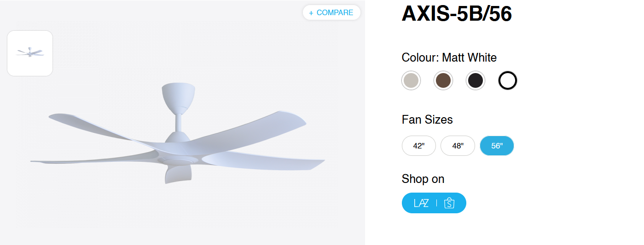Image resolution: width=644 pixels, height=245 pixels.
Task: Choose the 48" fan size option
Action: click(x=458, y=146)
